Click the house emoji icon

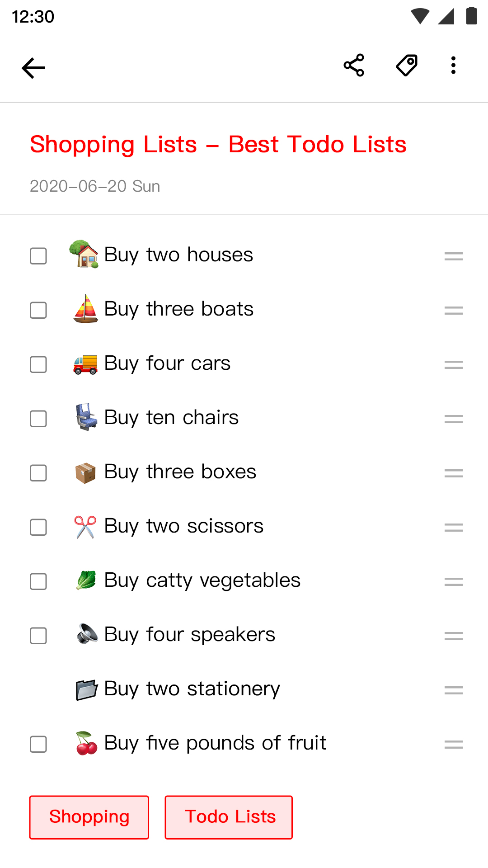84,254
